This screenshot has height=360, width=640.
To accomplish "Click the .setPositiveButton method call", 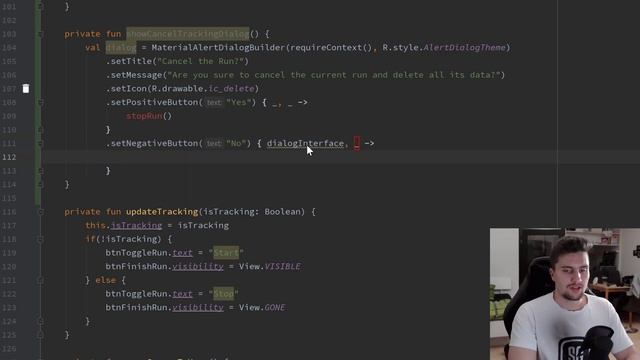I will [x=152, y=102].
